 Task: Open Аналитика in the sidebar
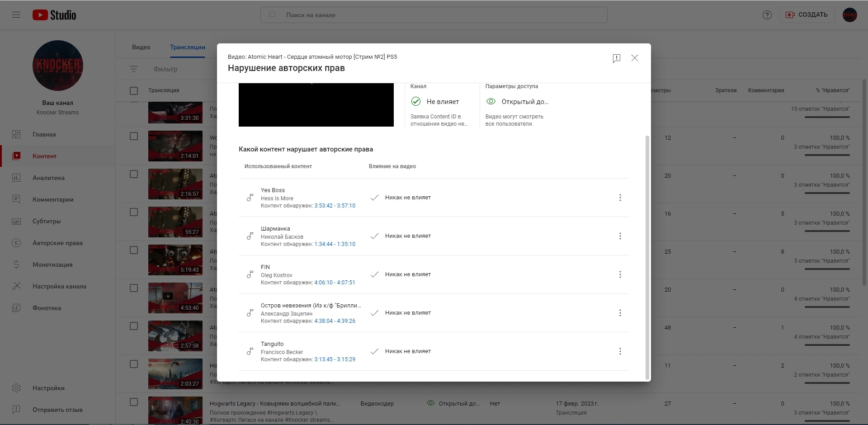[x=57, y=178]
